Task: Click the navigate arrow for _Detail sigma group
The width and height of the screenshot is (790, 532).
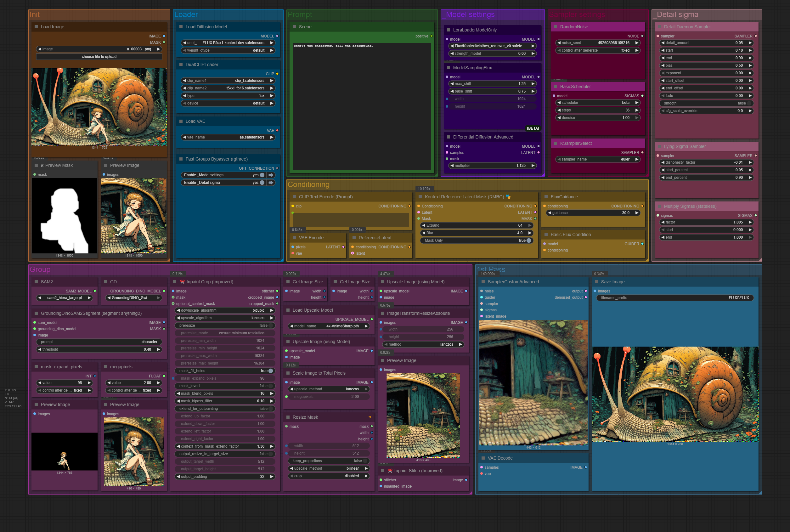Action: (271, 183)
